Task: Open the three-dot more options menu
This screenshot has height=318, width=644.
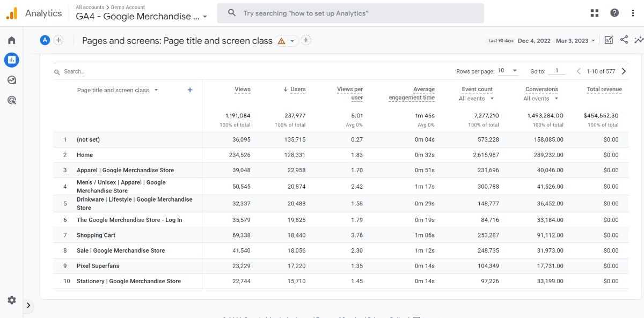Action: click(633, 13)
